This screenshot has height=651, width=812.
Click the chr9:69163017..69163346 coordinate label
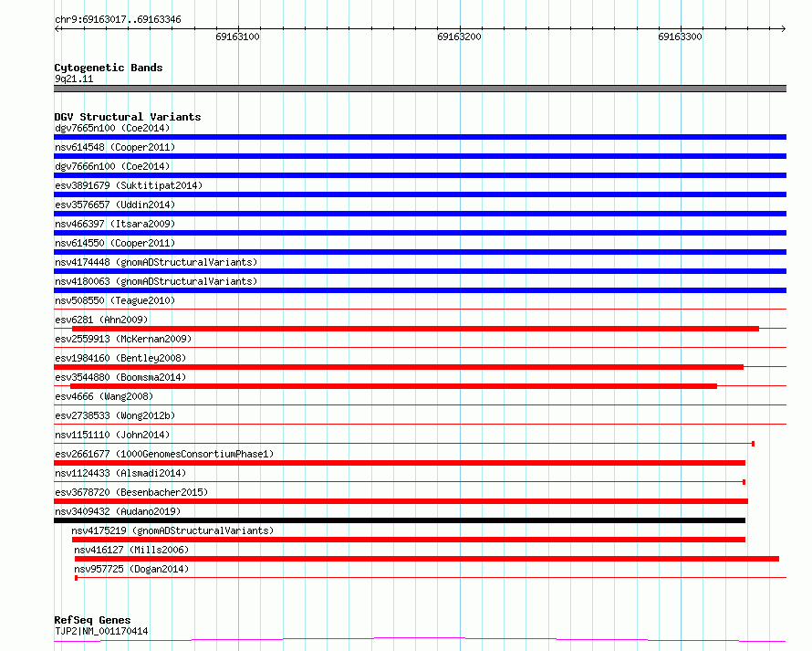118,20
